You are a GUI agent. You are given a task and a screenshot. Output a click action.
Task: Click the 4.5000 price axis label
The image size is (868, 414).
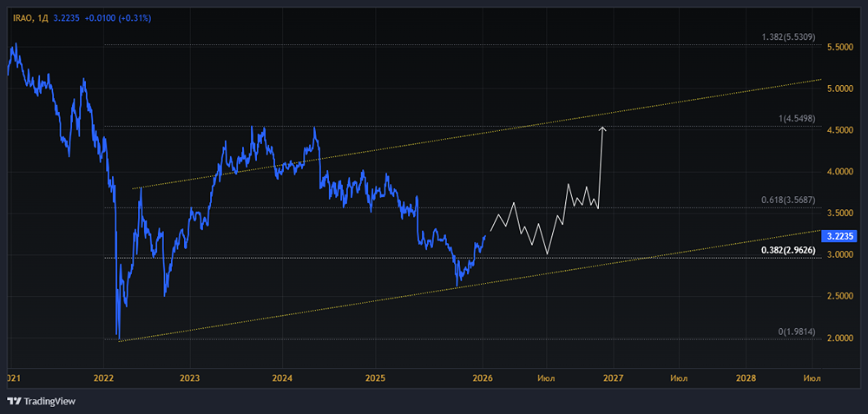tap(839, 130)
